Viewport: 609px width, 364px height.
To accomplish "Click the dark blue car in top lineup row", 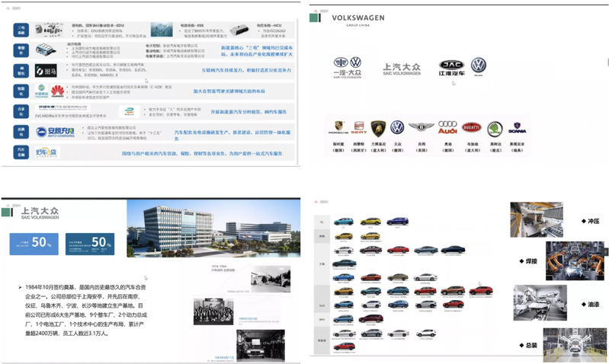I will click(x=397, y=221).
